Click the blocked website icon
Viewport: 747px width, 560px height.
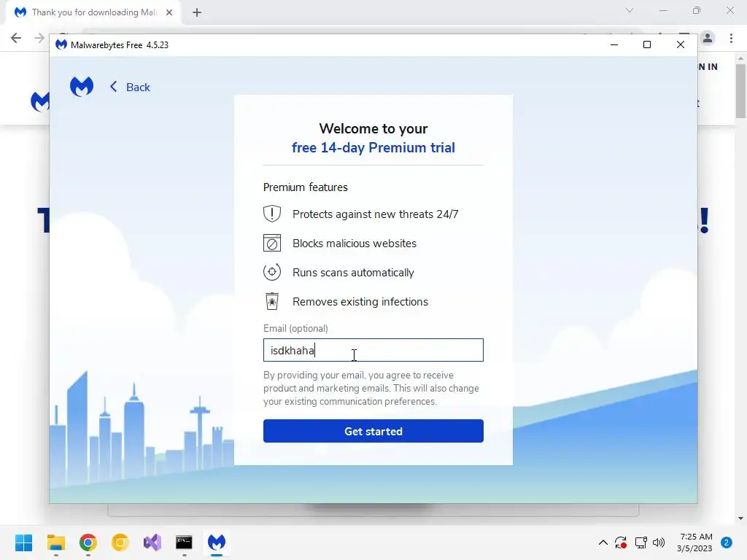(x=272, y=243)
